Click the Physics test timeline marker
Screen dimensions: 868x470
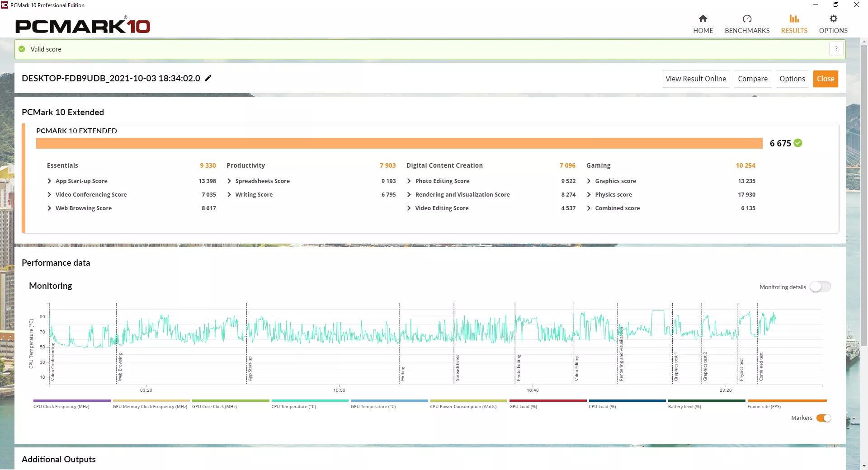(741, 369)
